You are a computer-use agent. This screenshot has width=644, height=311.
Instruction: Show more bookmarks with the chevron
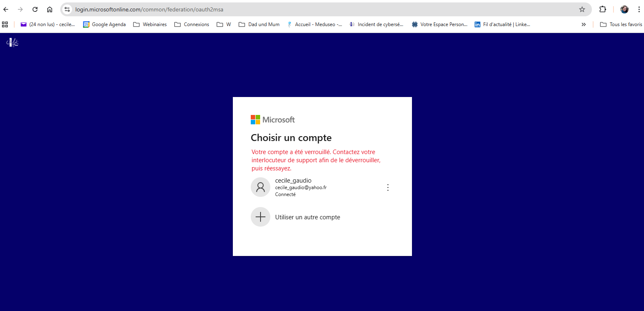pos(584,24)
